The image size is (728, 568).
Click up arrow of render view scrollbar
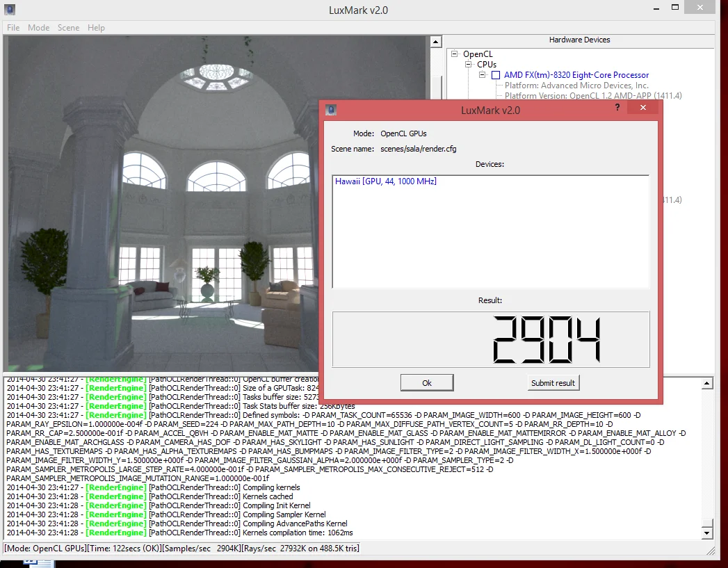[x=435, y=42]
